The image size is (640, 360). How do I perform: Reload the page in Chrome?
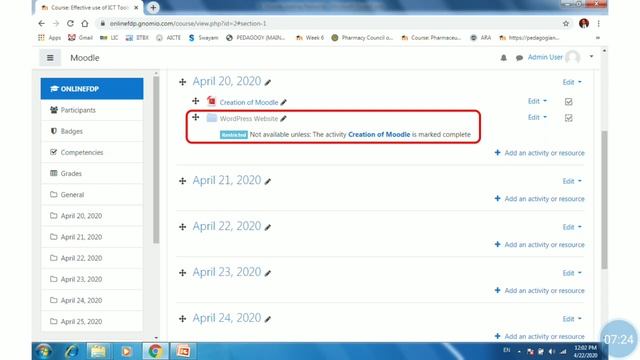click(70, 24)
